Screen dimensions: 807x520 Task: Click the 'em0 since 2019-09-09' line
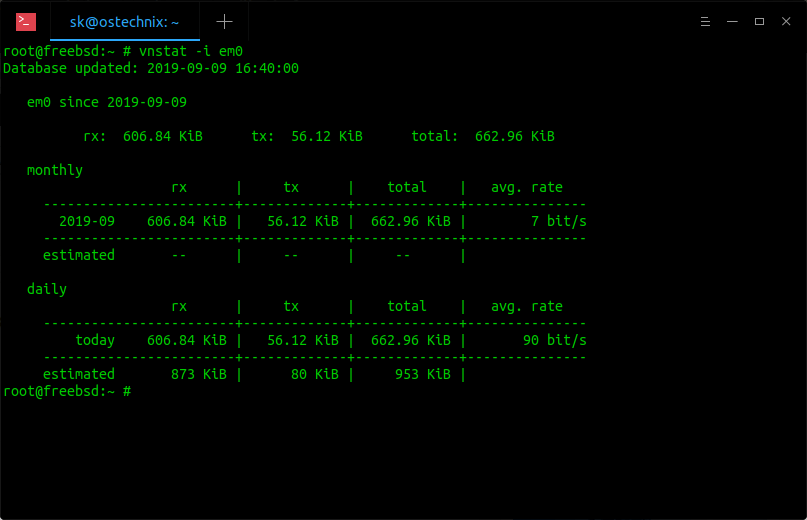[107, 102]
